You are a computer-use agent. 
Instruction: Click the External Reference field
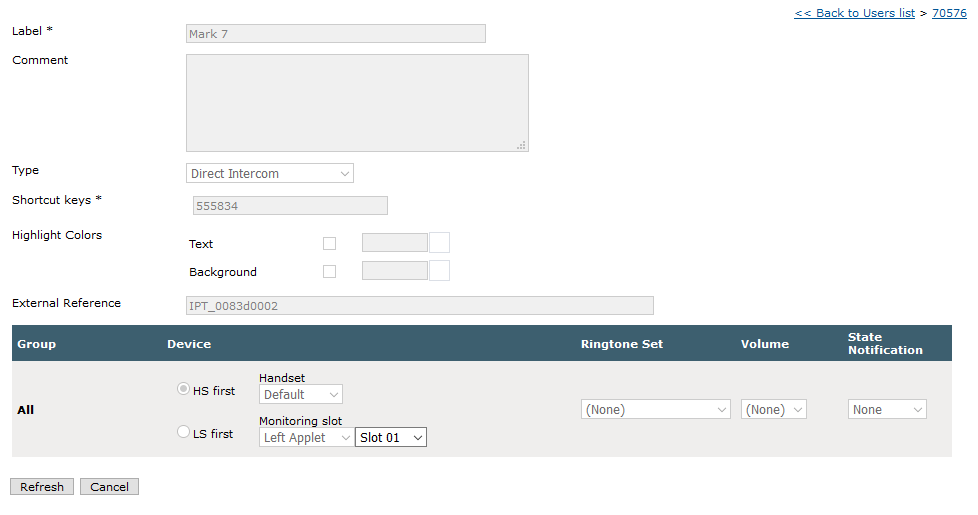click(420, 306)
